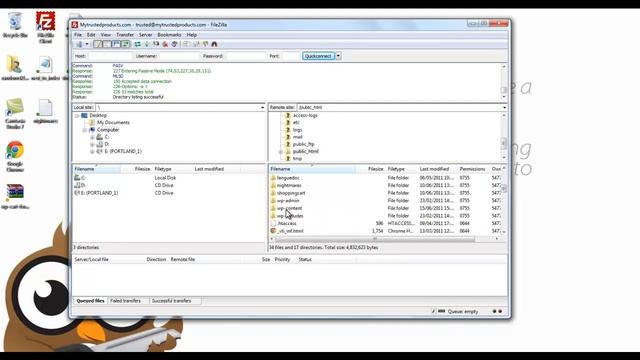Open the Transfer menu

(125, 35)
